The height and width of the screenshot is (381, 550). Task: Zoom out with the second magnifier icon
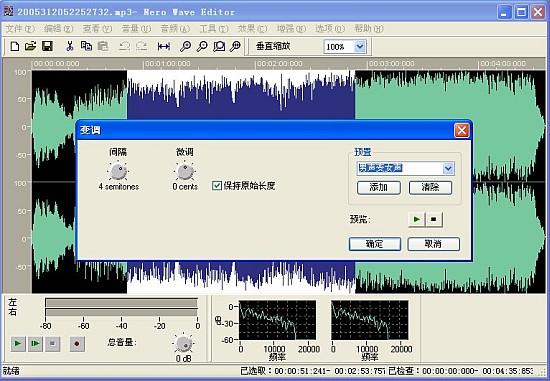pos(202,46)
